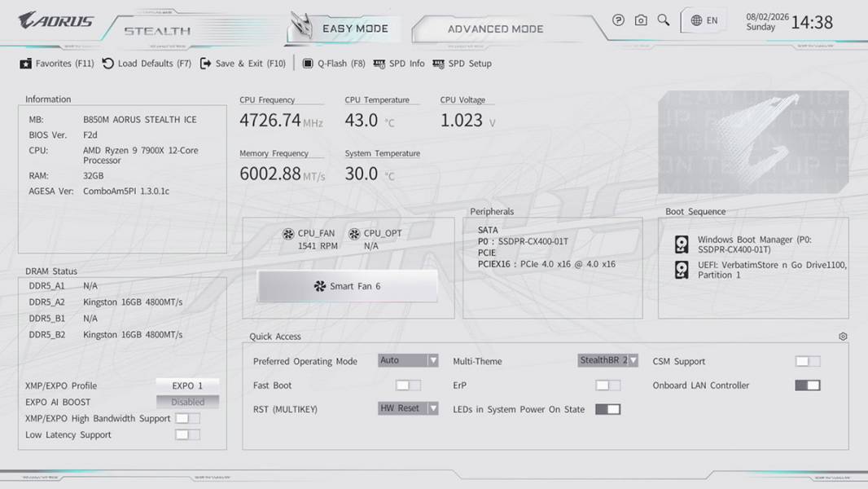Toggle ErP switch

(x=607, y=385)
